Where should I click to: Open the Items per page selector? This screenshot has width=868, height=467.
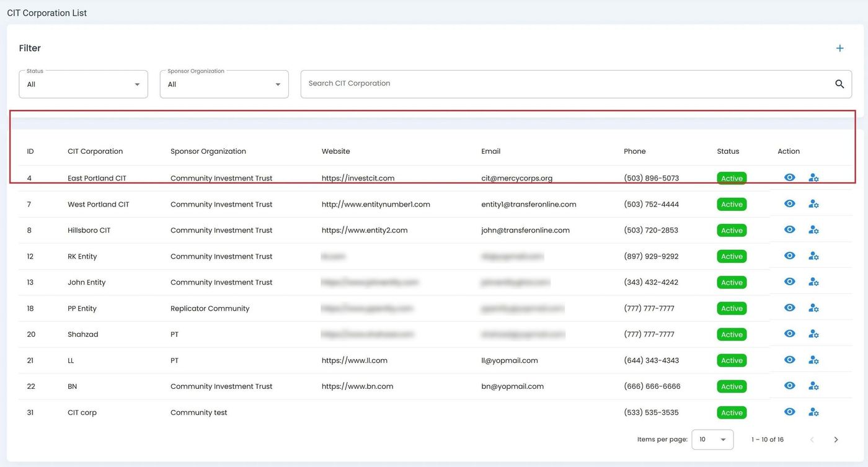[x=712, y=440]
